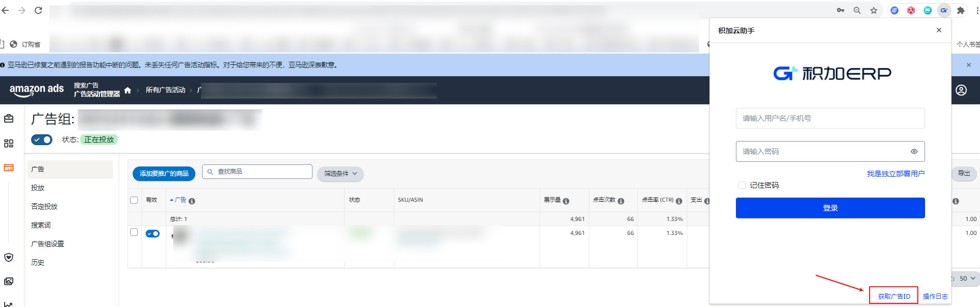Open the trend chart icon in sidebar
This screenshot has width=980, height=307.
(9, 304)
